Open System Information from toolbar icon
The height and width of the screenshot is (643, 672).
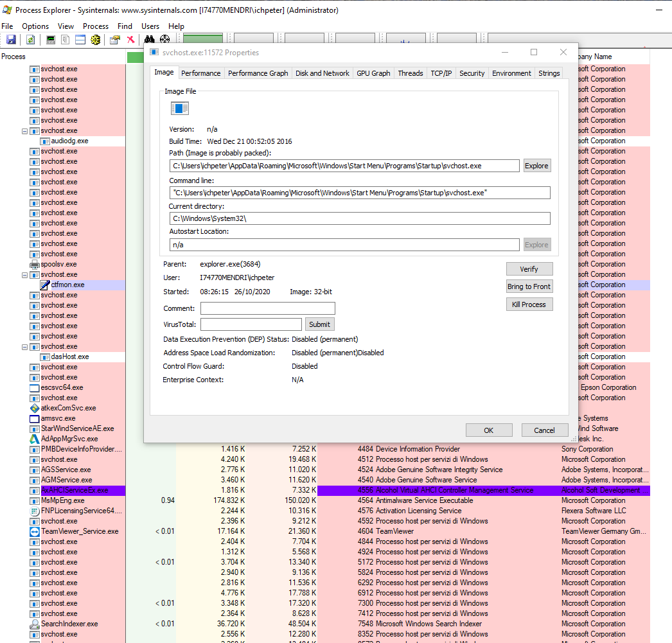(x=51, y=40)
